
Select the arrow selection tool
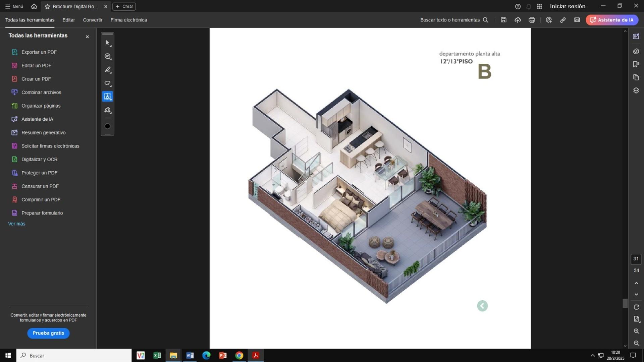[107, 43]
